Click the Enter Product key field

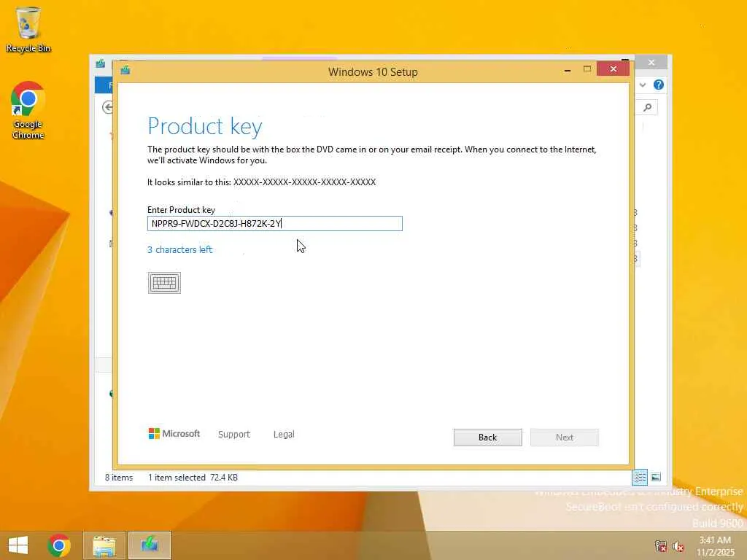(275, 223)
